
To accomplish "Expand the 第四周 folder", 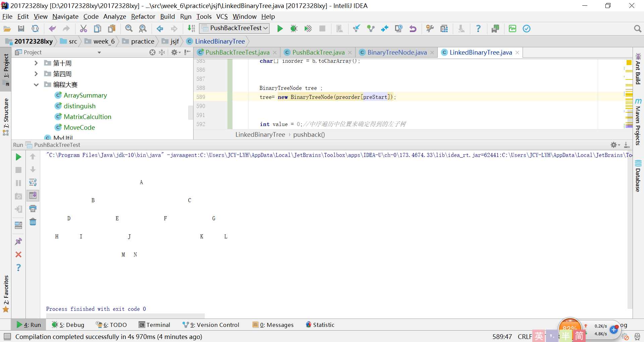I will coord(36,74).
